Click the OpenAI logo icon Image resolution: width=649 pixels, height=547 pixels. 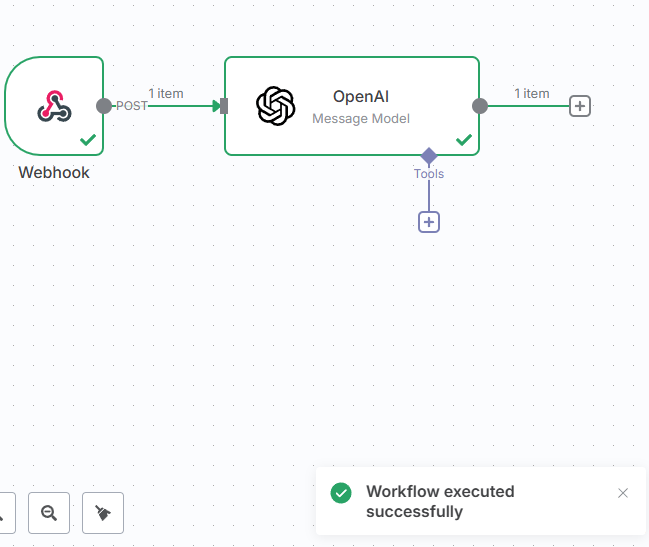[x=275, y=105]
